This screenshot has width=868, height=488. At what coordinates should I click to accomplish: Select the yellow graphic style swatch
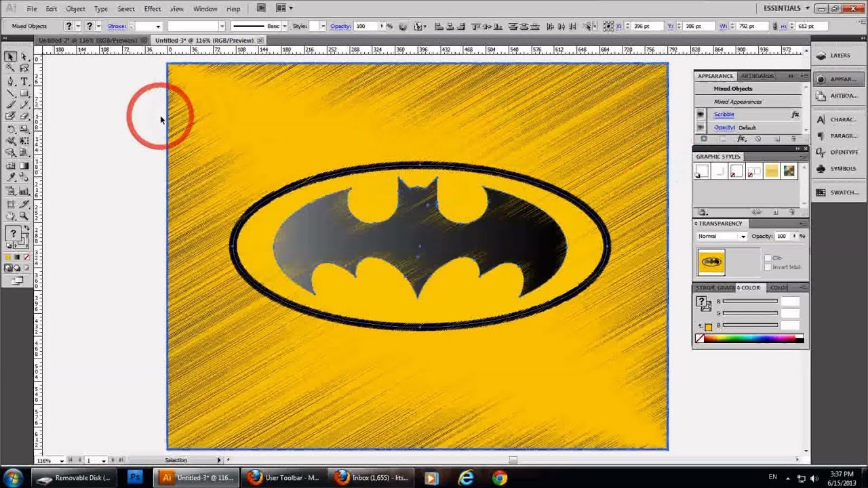[771, 171]
